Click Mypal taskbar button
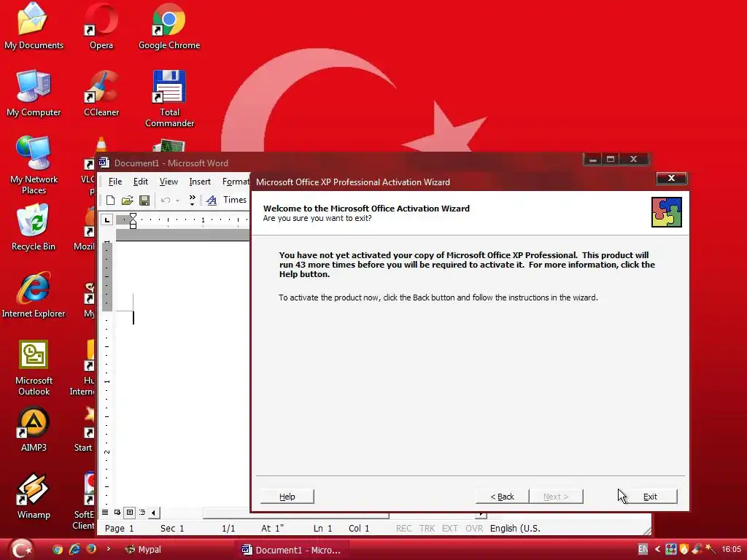The height and width of the screenshot is (560, 747). pos(143,550)
